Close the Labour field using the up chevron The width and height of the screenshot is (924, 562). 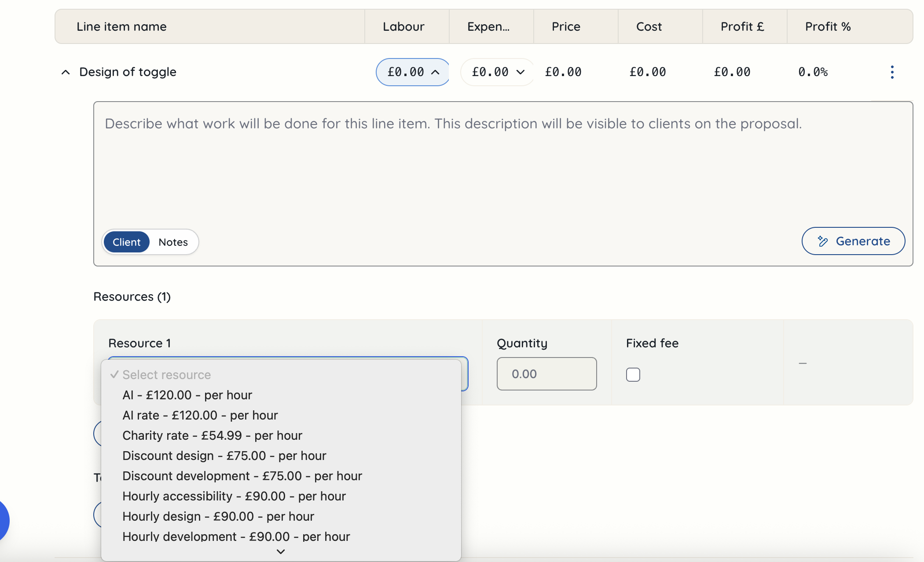tap(435, 72)
